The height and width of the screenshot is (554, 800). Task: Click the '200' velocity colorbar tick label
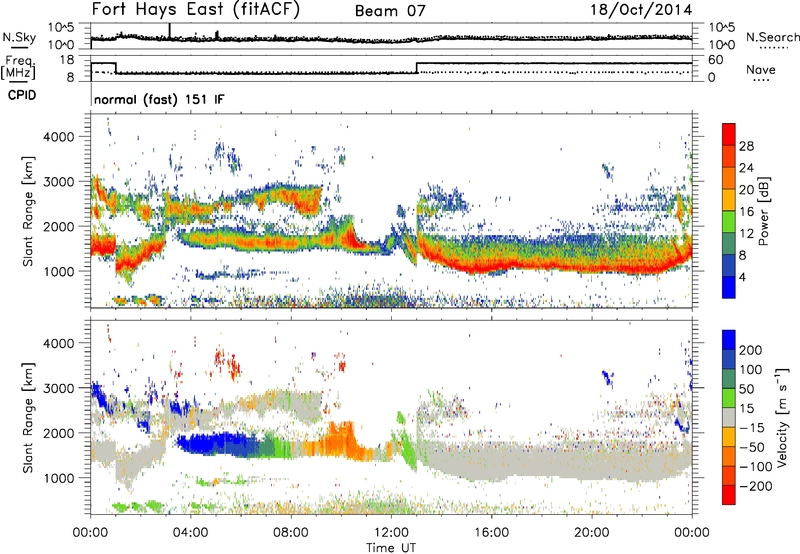(751, 350)
